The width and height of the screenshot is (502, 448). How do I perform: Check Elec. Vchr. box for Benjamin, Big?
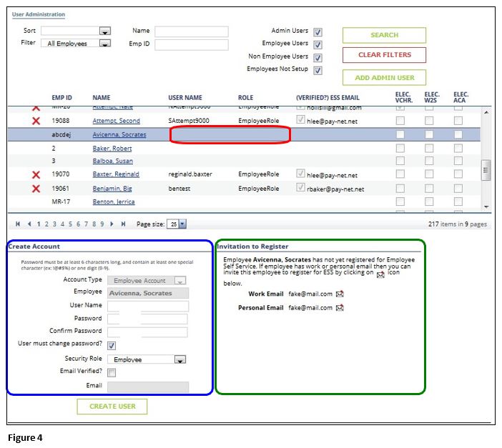point(400,189)
